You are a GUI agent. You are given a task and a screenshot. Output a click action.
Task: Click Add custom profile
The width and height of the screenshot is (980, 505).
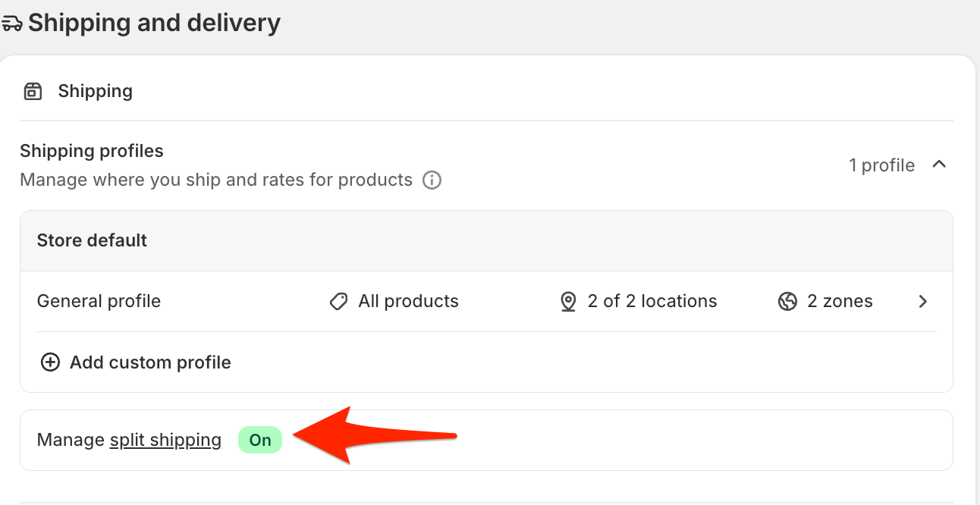[x=150, y=362]
